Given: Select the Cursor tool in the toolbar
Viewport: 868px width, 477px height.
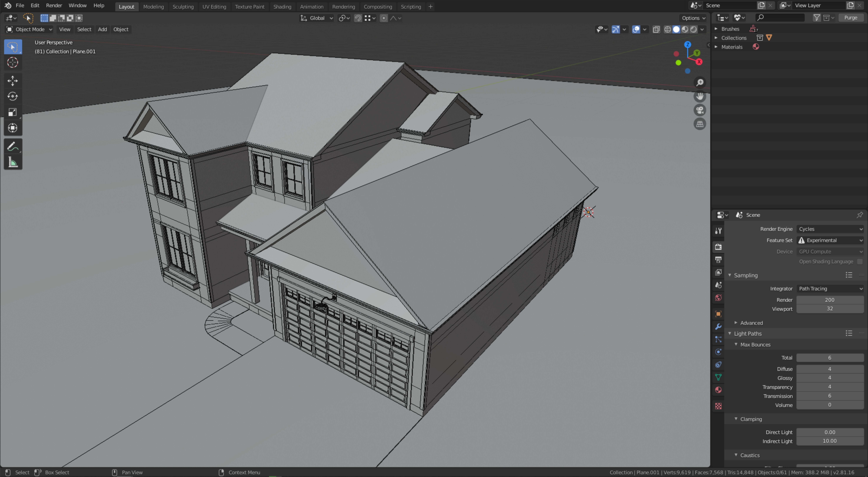Looking at the screenshot, I should tap(13, 63).
